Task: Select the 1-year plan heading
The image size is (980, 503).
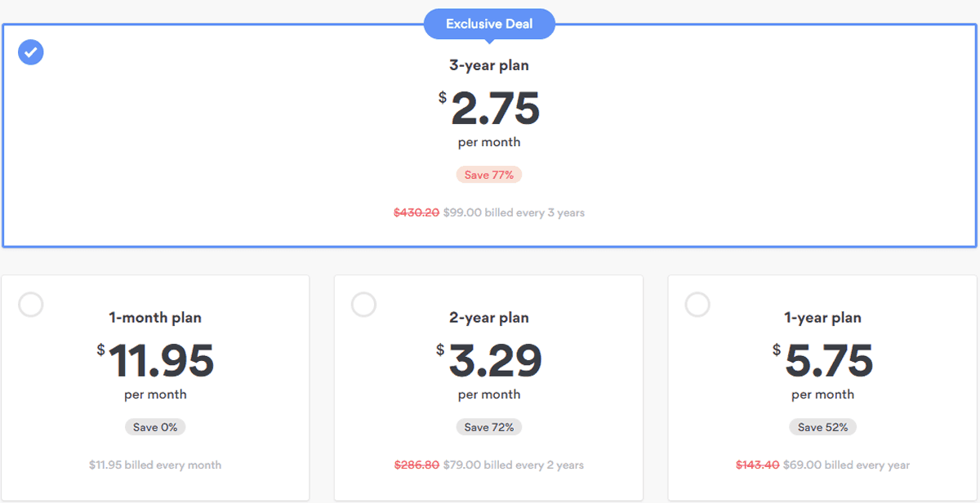Action: pos(822,318)
